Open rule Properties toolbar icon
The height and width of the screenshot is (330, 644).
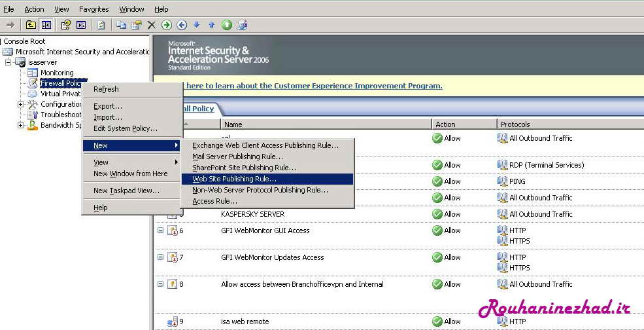(x=137, y=25)
